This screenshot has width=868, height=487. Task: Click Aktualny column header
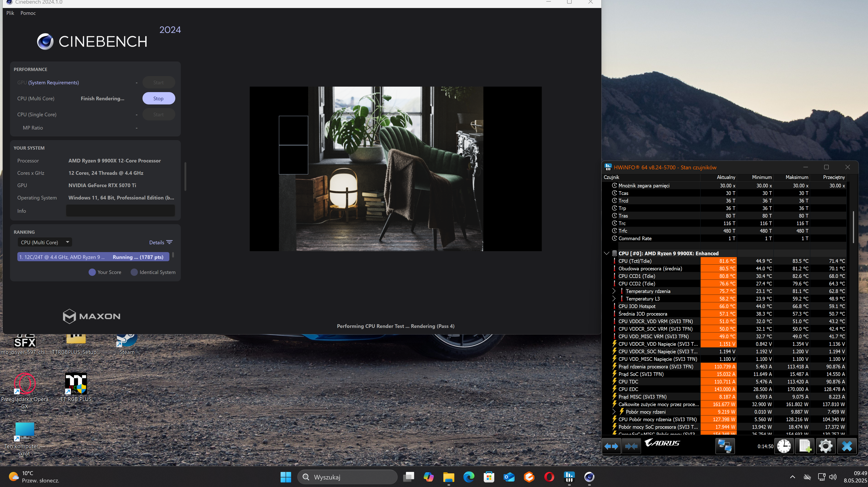tap(719, 177)
